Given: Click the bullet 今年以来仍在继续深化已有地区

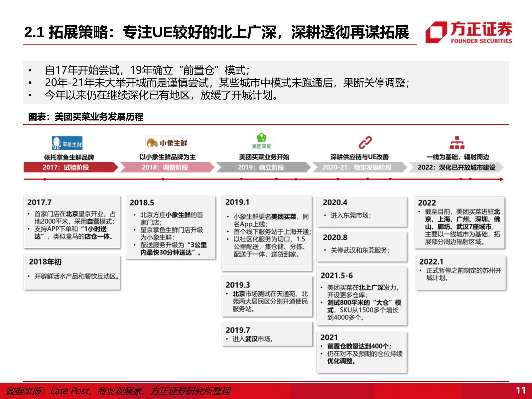Looking at the screenshot, I should point(161,95).
